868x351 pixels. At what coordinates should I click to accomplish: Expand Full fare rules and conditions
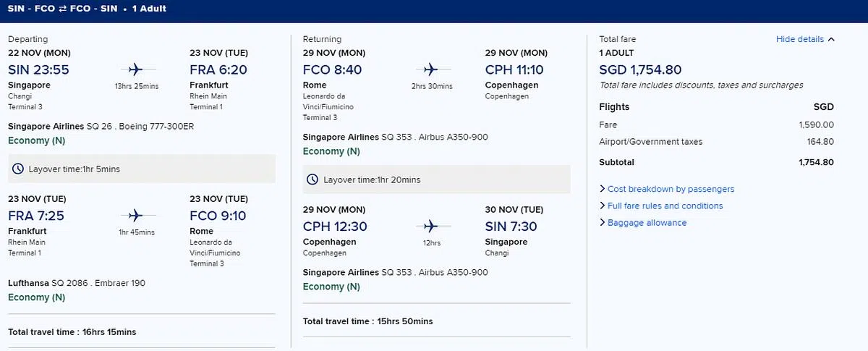click(x=665, y=206)
